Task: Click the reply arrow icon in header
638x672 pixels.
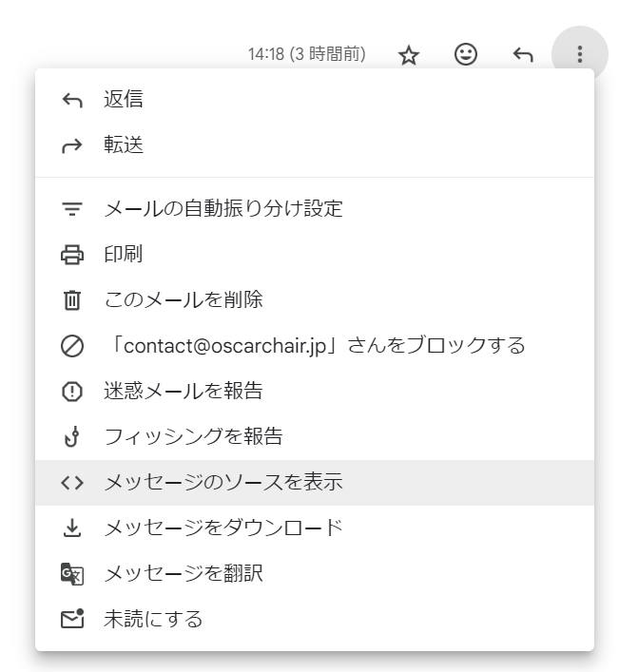Action: (523, 55)
